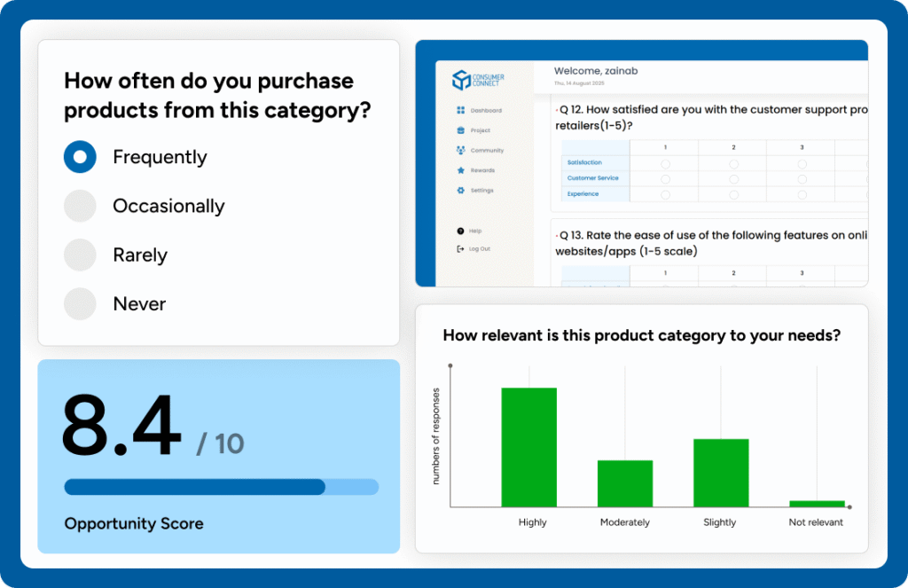Click the Slightly bar in the chart
The image size is (908, 588).
[721, 473]
